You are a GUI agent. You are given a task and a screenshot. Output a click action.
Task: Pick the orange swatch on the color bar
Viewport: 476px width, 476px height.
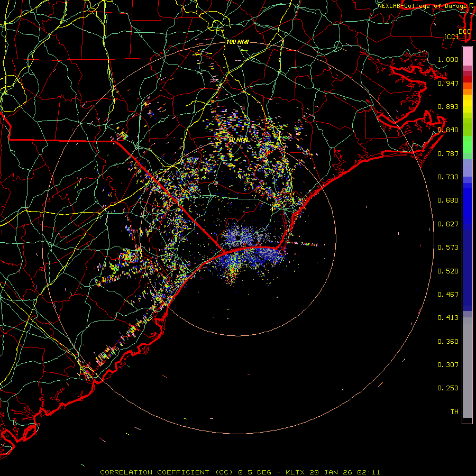pos(467,91)
